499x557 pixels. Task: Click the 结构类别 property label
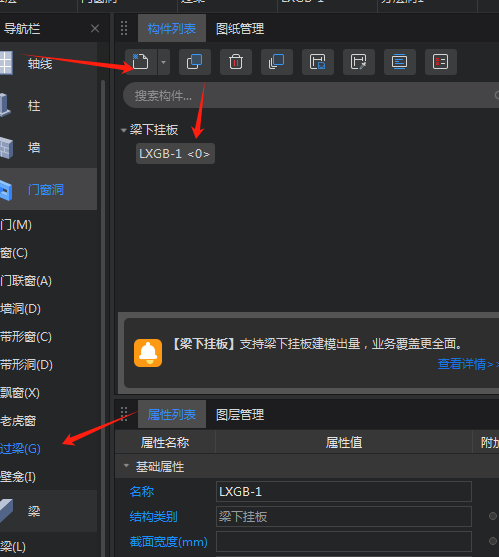click(x=153, y=517)
